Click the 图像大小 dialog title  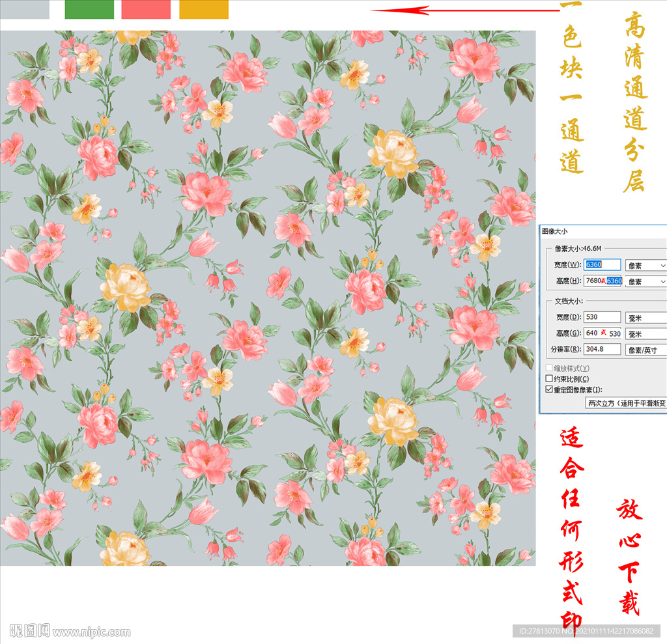click(555, 231)
